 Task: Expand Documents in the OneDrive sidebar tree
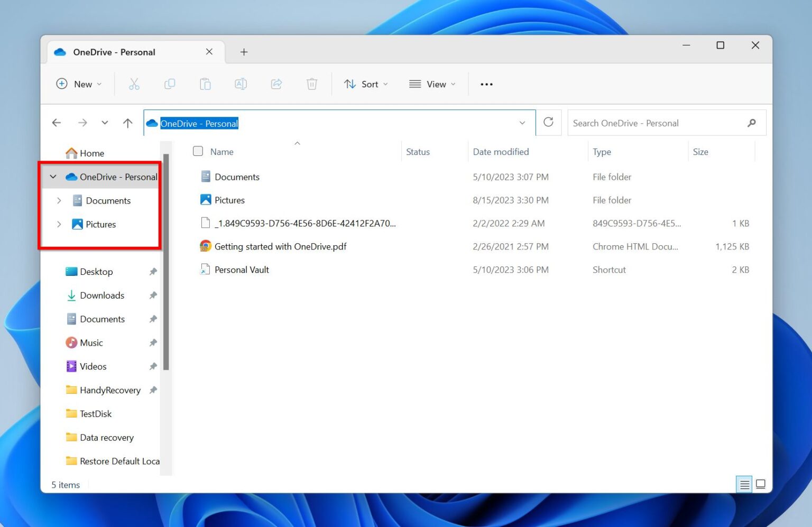(x=59, y=200)
